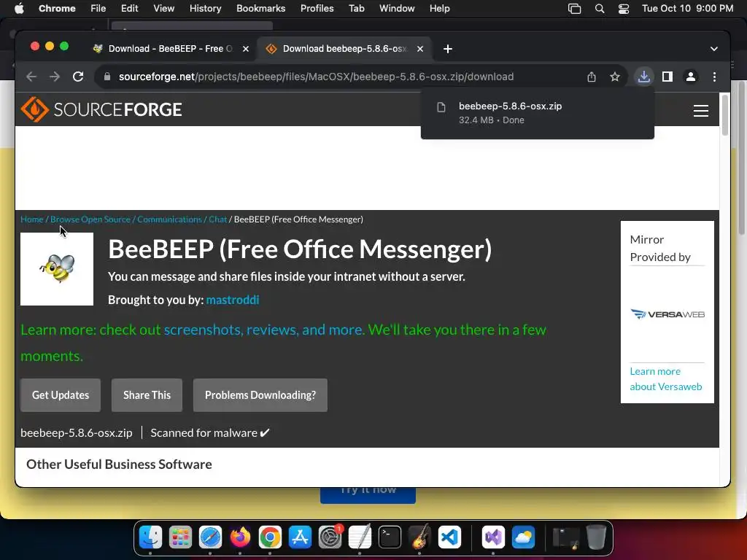The width and height of the screenshot is (747, 560).
Task: Open Safari from the Dock
Action: coord(210,537)
